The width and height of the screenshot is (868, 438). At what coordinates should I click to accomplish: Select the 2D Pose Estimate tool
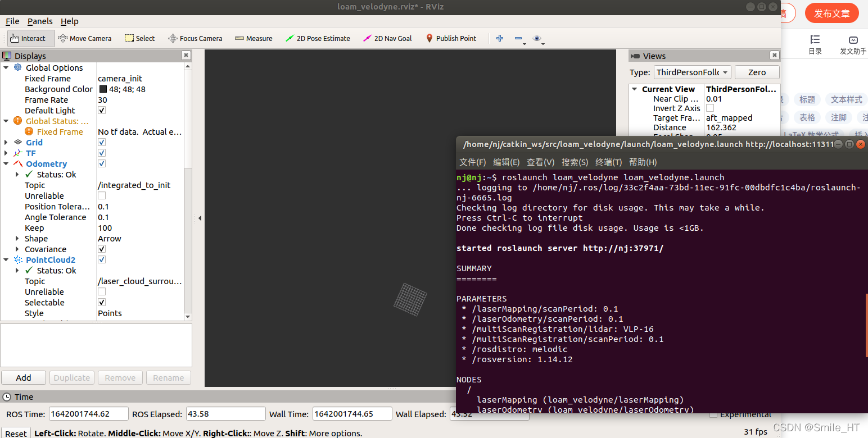point(318,38)
